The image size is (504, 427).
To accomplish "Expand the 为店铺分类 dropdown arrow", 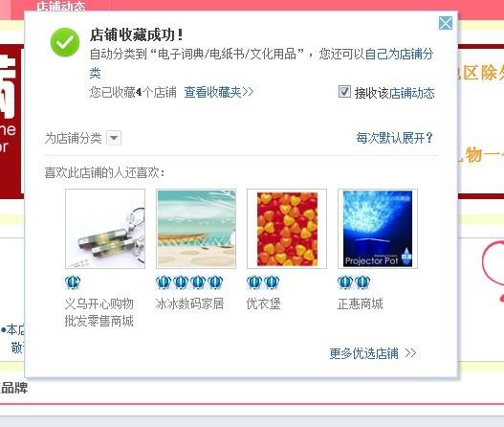I will [114, 138].
